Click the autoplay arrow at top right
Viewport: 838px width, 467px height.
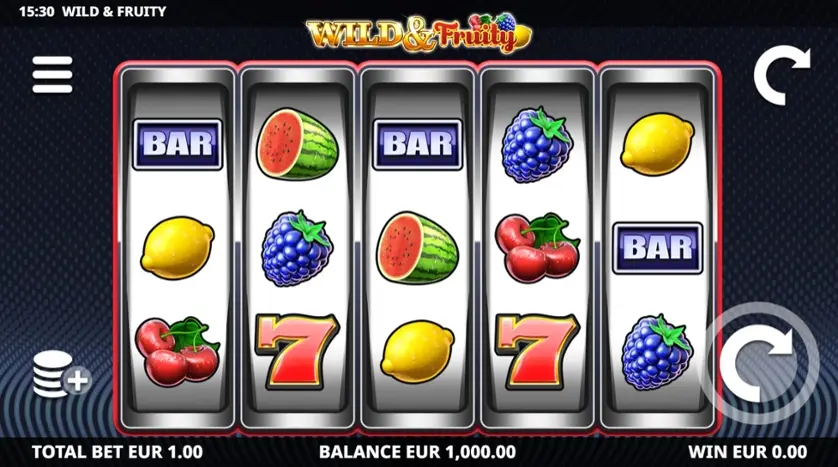coord(782,75)
